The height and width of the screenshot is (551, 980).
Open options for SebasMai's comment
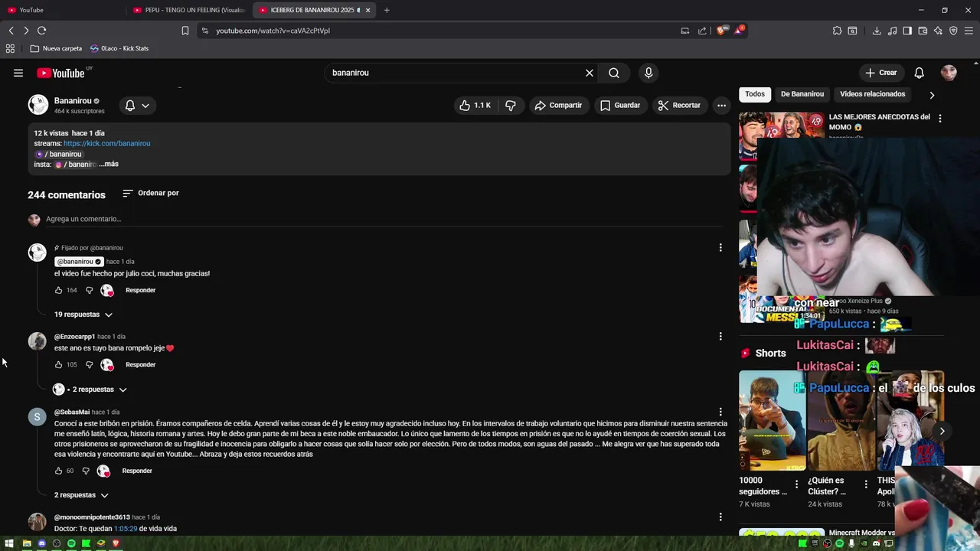click(x=720, y=412)
